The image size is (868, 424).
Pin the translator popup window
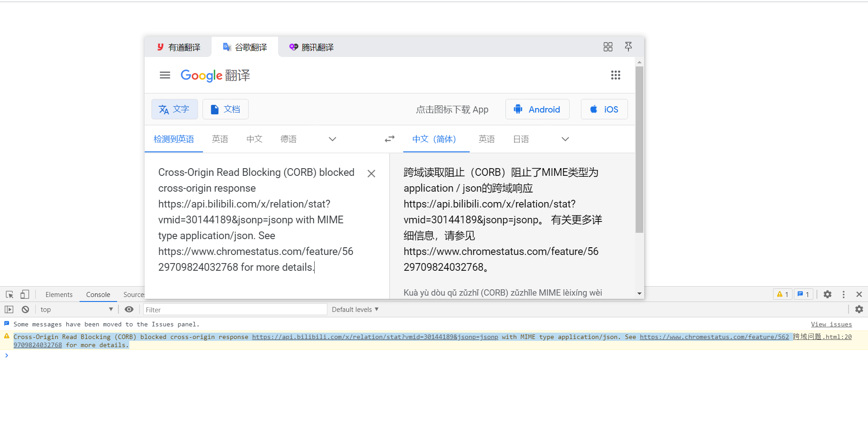(x=628, y=47)
